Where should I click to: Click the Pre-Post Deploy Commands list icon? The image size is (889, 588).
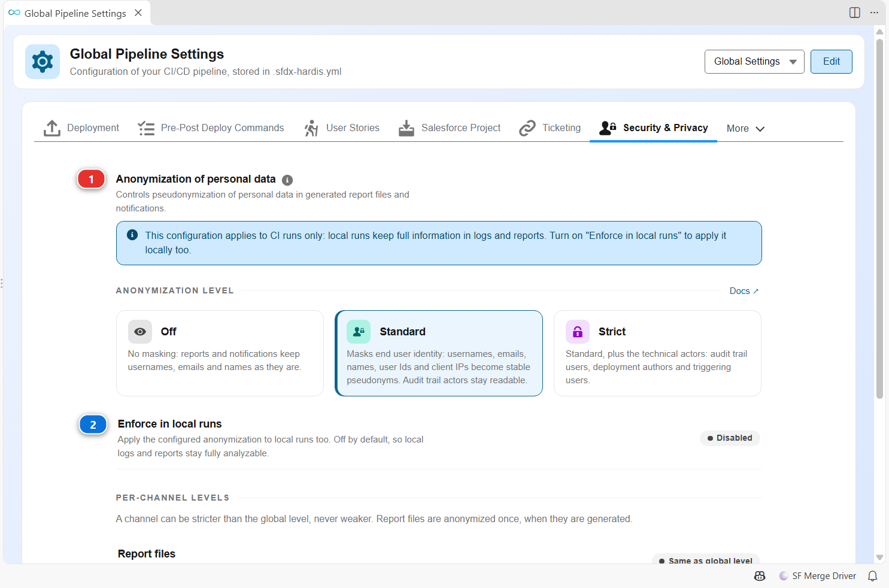coord(146,128)
